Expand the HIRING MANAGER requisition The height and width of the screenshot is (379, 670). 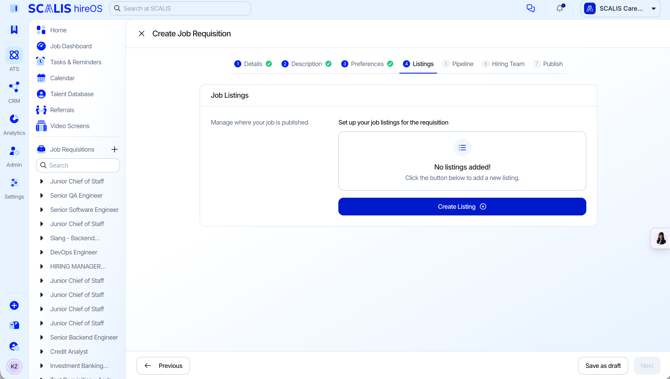pos(41,267)
